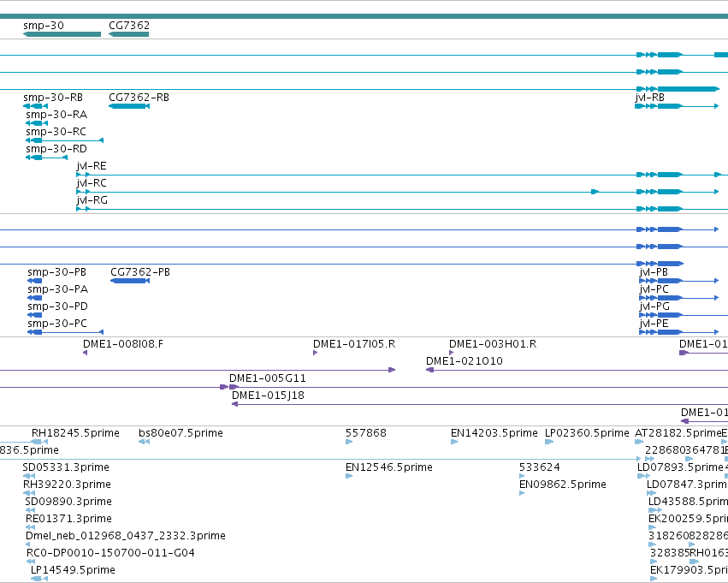The height and width of the screenshot is (583, 728).
Task: Click the smp-30-RB transcript
Action: click(x=35, y=106)
